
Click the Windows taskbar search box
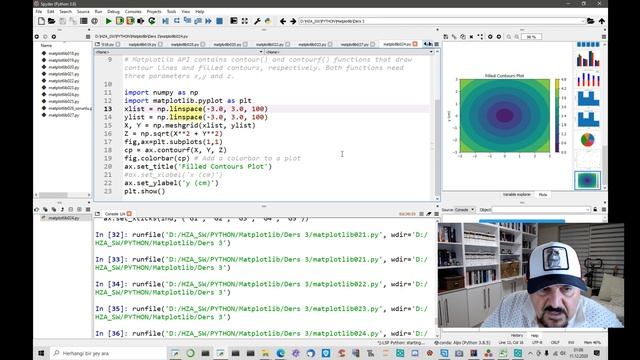tap(108, 353)
